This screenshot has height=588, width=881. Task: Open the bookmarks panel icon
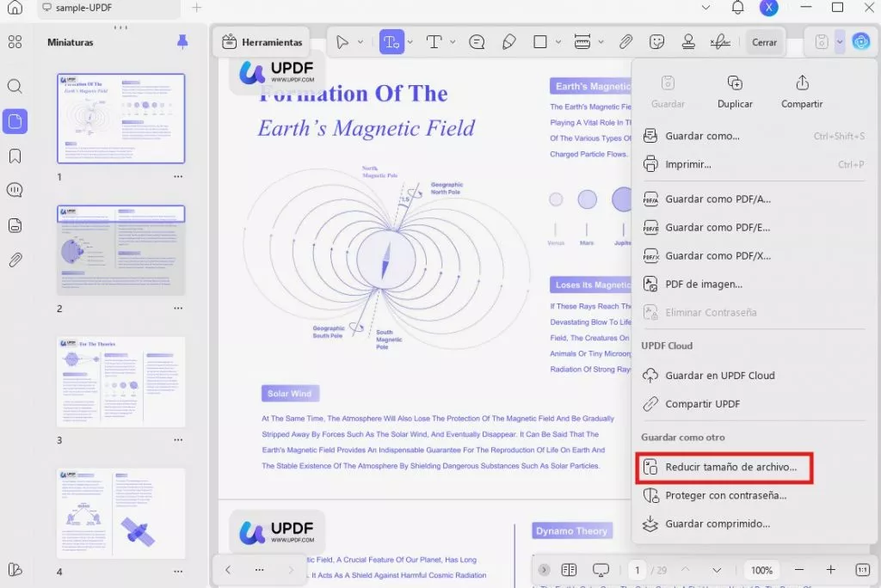coord(15,156)
